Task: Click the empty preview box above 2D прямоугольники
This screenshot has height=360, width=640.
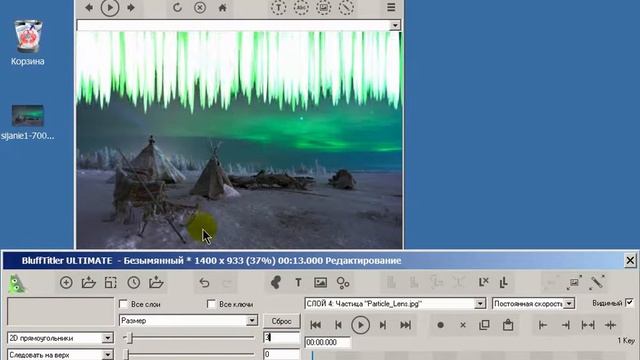Action: pyautogui.click(x=60, y=311)
